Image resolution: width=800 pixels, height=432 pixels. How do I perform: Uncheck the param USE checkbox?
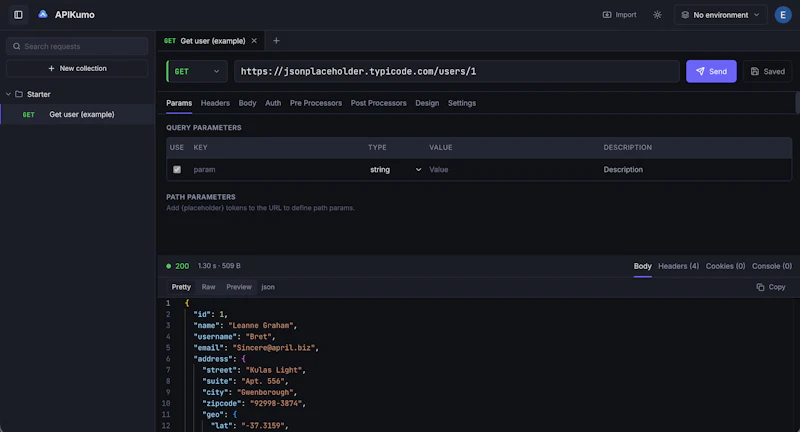point(177,169)
